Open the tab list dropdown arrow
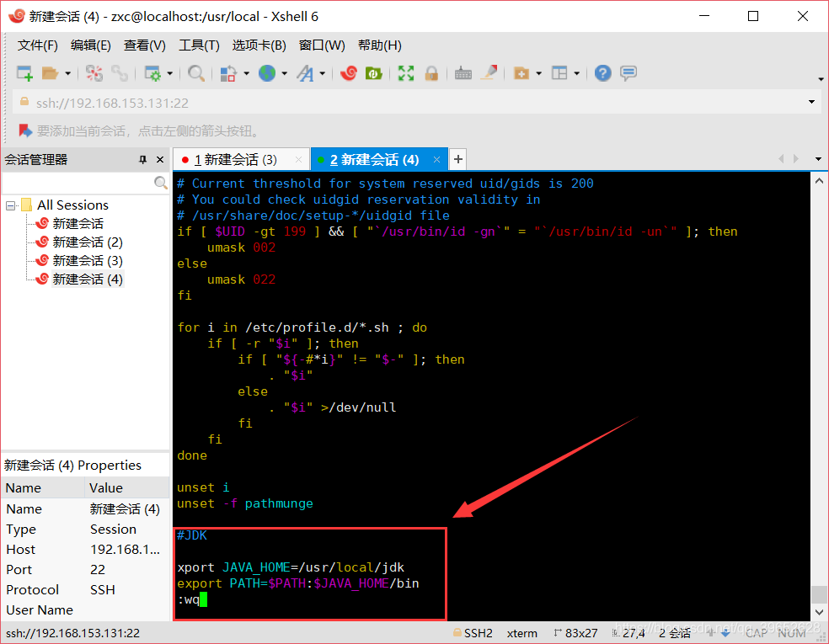 point(818,159)
